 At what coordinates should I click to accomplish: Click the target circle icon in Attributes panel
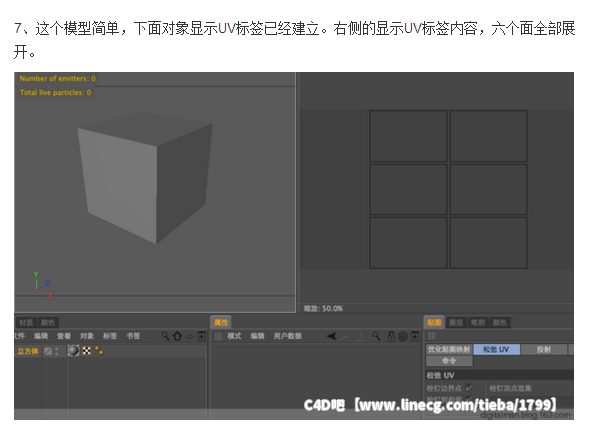pos(403,336)
